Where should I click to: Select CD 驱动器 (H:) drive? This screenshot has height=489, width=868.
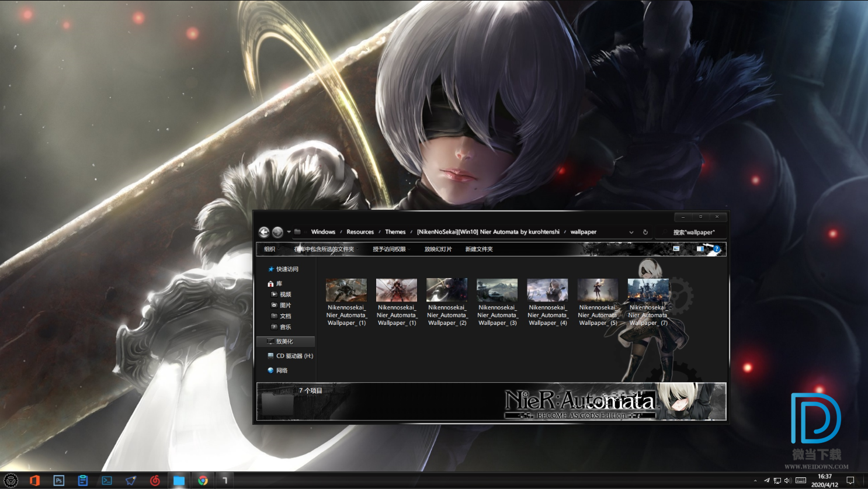pyautogui.click(x=290, y=356)
